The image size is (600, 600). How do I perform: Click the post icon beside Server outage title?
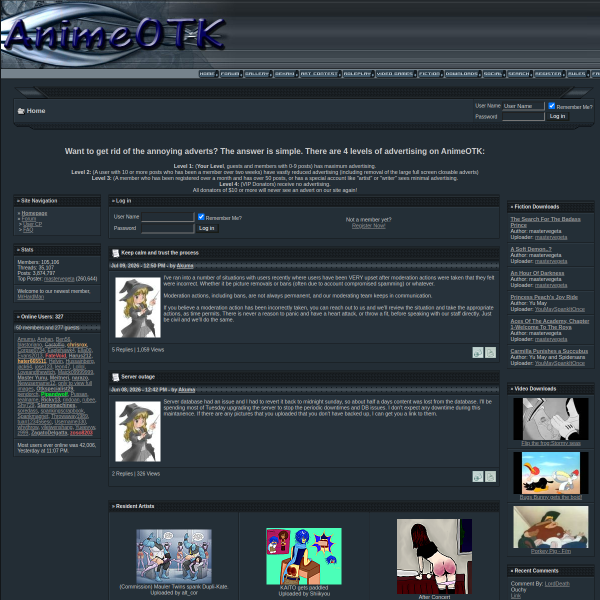[116, 377]
